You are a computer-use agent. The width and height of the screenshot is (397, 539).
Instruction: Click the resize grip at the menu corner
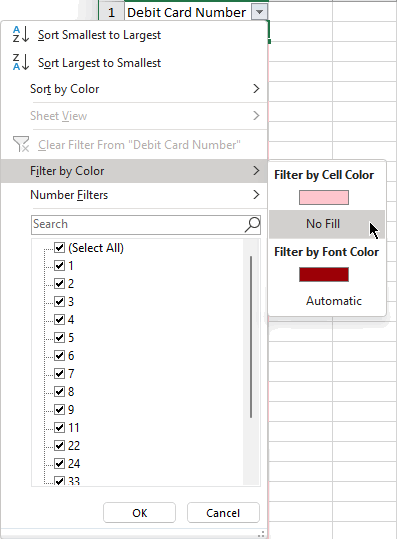pyautogui.click(x=261, y=534)
